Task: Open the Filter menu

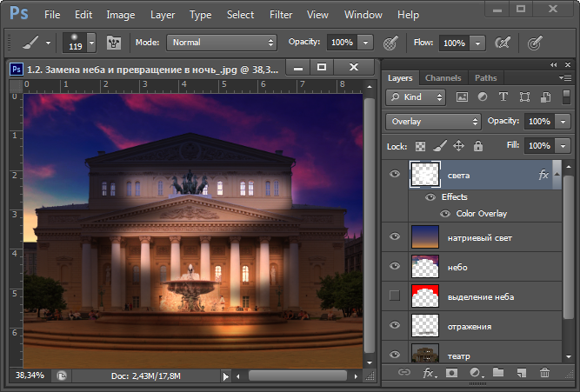Action: [x=281, y=15]
